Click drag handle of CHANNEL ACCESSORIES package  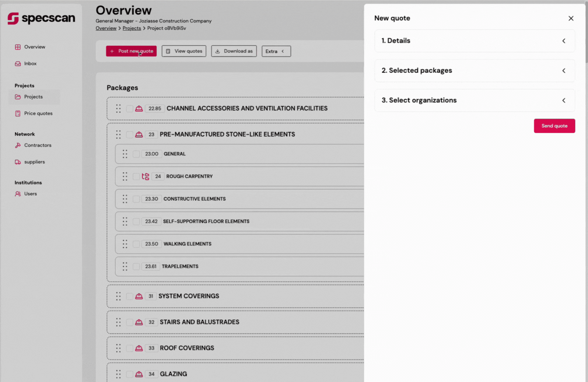coord(118,109)
